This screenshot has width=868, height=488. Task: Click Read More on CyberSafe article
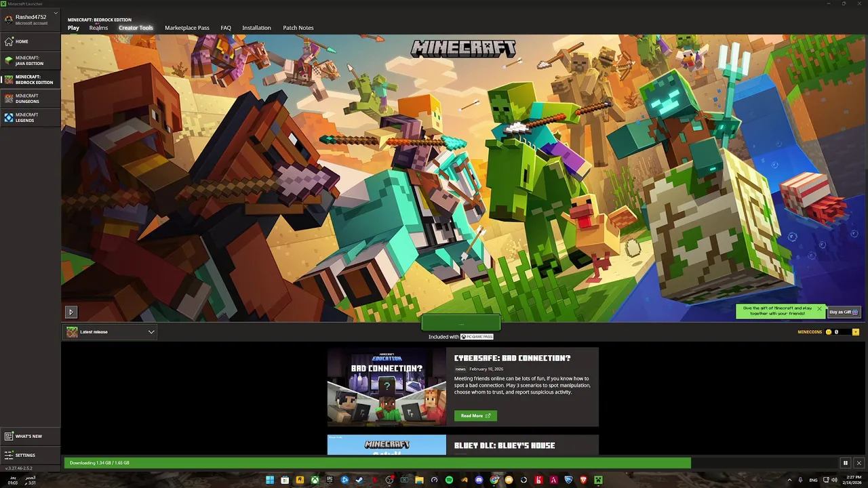pyautogui.click(x=475, y=415)
